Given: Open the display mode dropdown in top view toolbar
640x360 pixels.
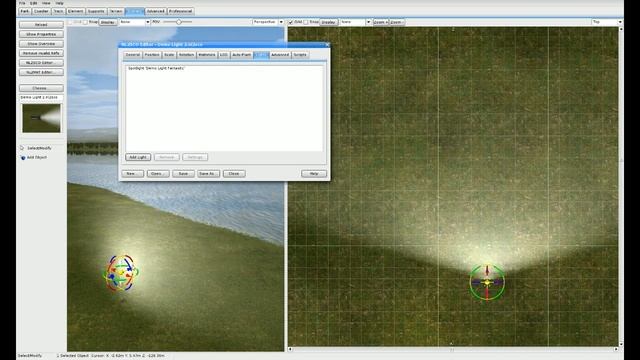Looking at the screenshot, I should pos(356,22).
